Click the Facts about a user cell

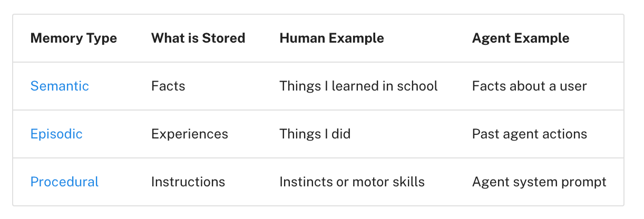click(x=530, y=86)
